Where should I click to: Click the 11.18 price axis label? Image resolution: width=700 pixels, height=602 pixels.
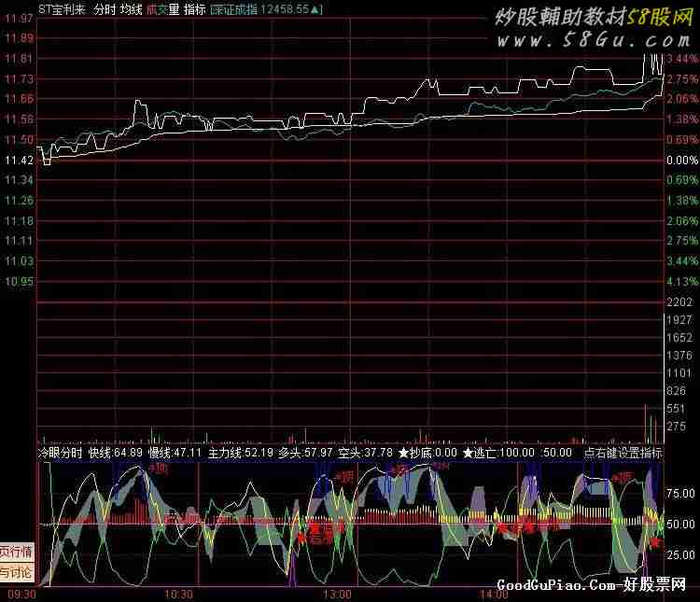pos(19,220)
